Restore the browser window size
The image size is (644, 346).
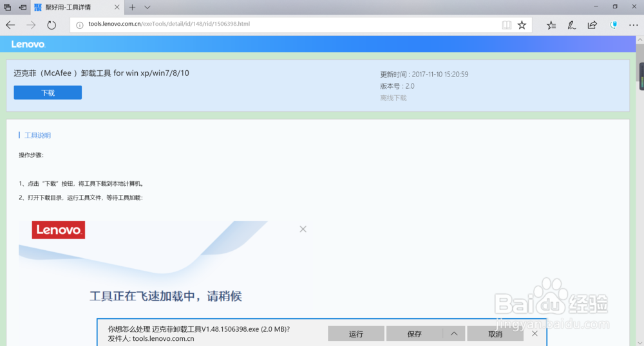(615, 6)
